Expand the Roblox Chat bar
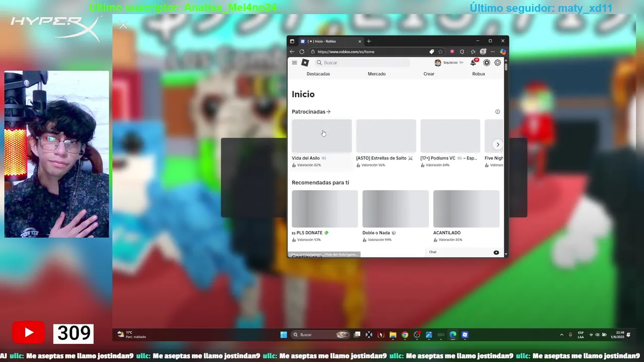The image size is (644, 362). pyautogui.click(x=464, y=252)
